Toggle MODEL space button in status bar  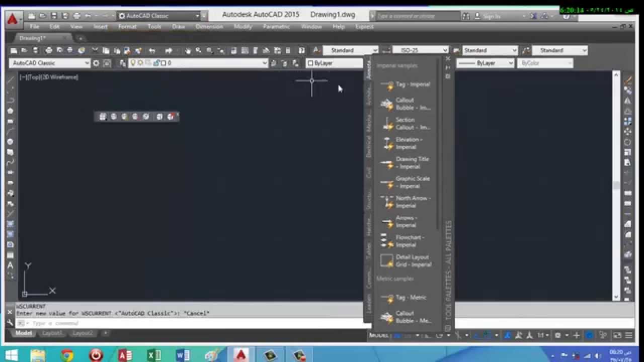(x=379, y=335)
